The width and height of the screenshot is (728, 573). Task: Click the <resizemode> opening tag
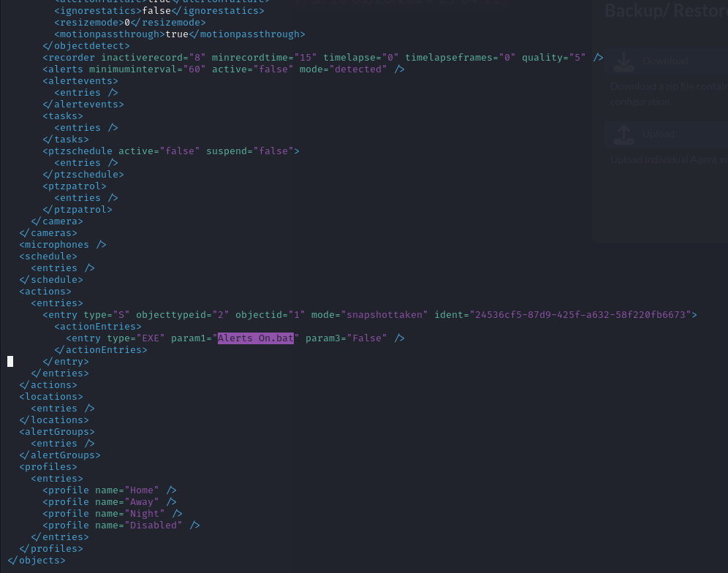click(89, 22)
